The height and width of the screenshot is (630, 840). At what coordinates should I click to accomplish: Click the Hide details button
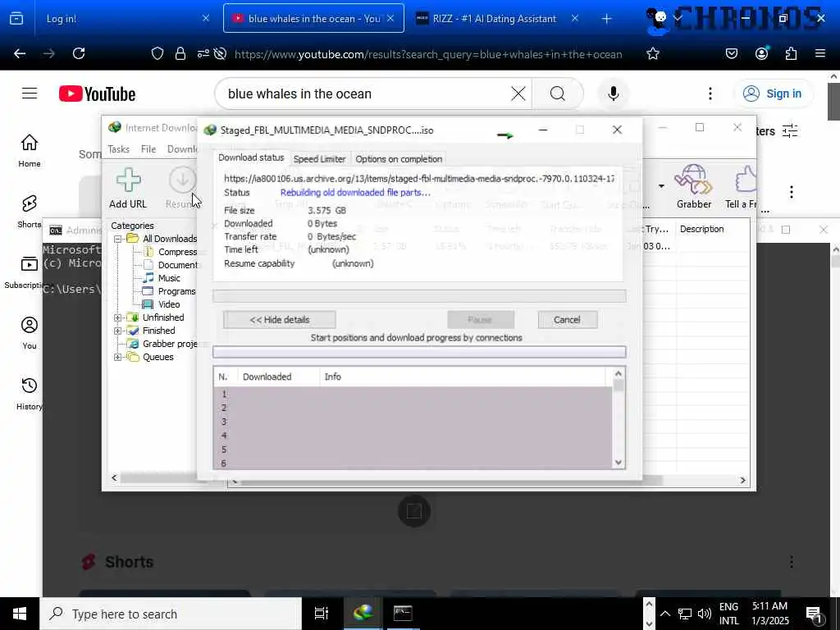click(x=280, y=320)
